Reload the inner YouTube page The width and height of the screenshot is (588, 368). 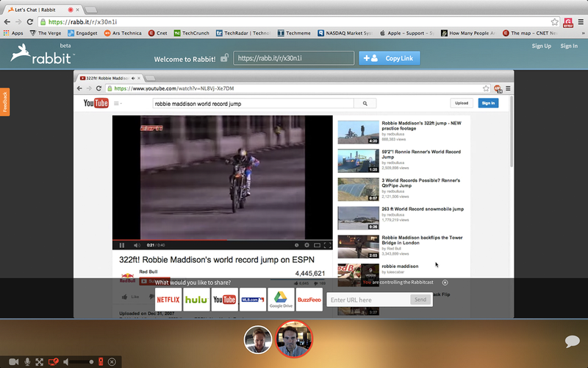(x=98, y=88)
